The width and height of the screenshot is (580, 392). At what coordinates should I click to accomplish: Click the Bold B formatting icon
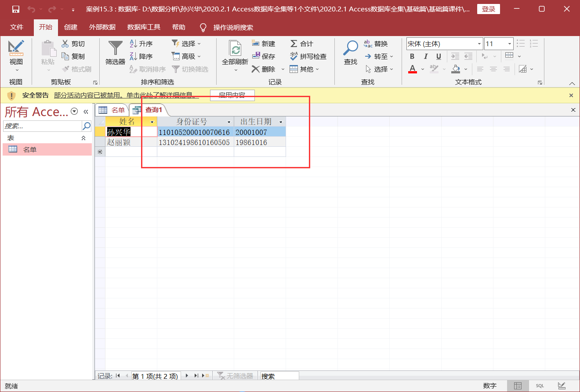coord(412,56)
